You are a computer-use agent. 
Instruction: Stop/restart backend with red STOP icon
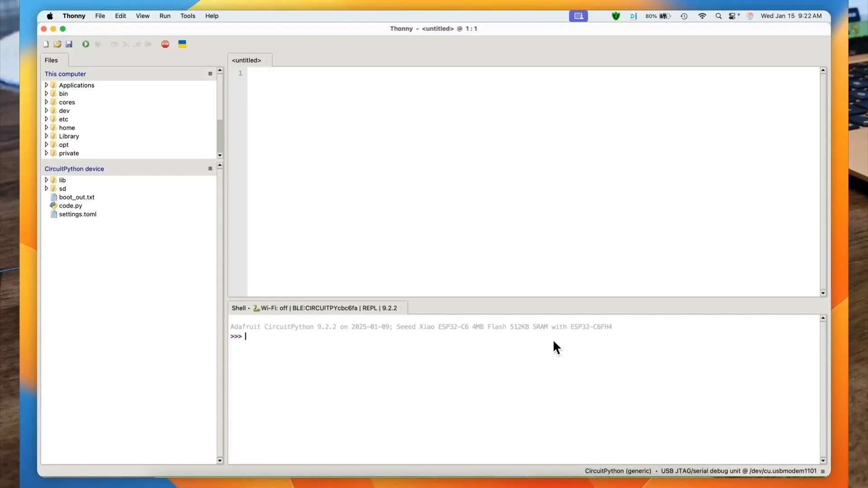165,44
